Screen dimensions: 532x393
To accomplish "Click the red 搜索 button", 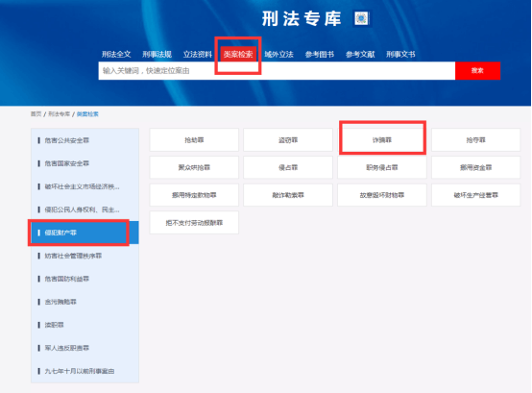I will tap(477, 70).
